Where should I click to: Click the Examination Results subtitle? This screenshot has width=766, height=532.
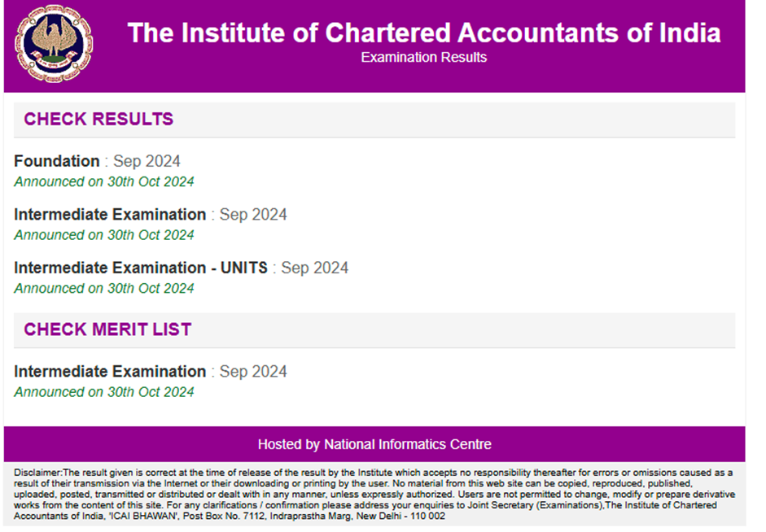click(x=423, y=58)
